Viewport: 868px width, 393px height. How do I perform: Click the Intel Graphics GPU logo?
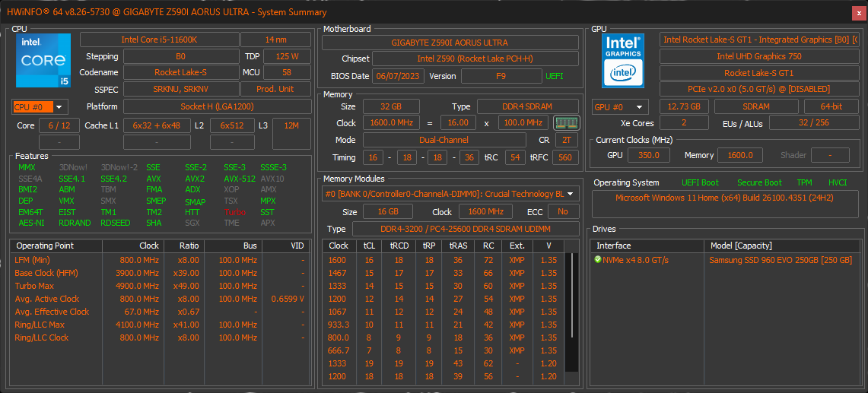coord(623,60)
